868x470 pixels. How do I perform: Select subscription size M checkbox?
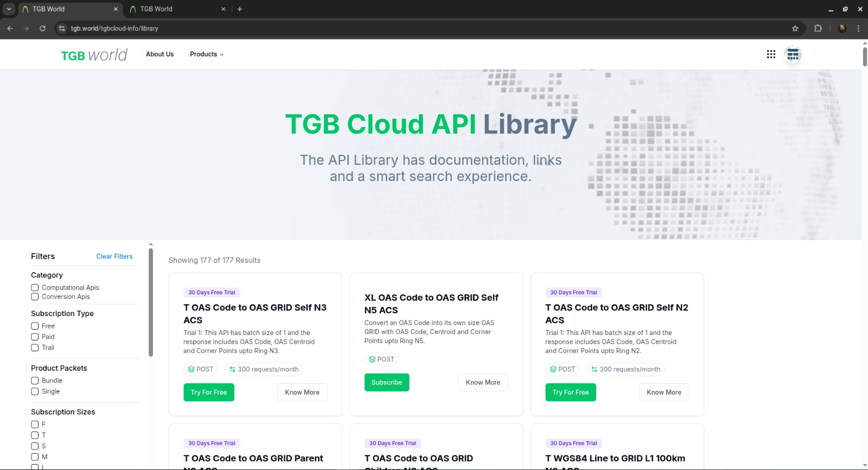tap(35, 457)
